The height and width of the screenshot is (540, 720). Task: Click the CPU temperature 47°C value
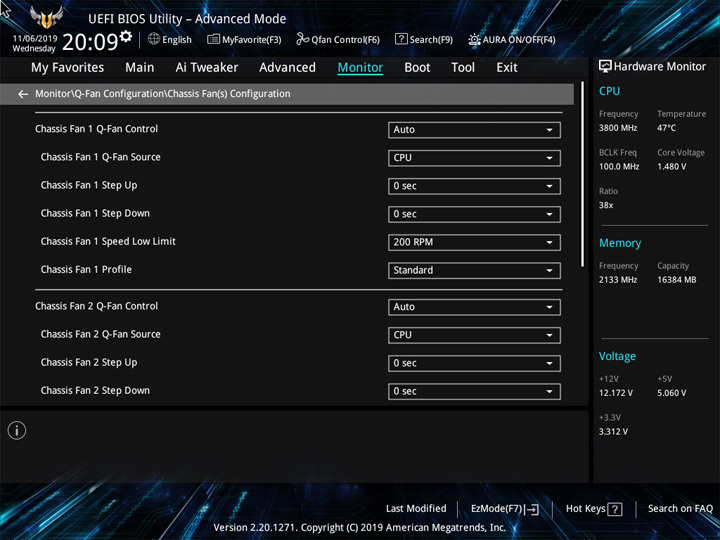(x=666, y=128)
